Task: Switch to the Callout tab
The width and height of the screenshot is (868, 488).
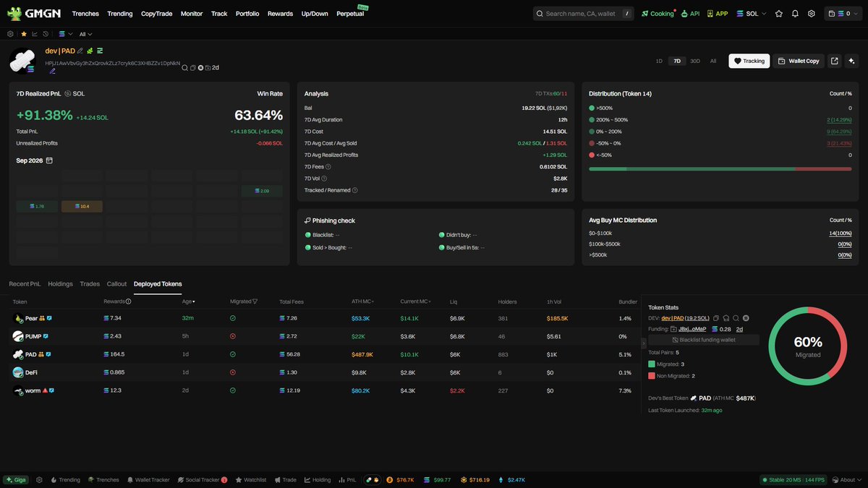Action: click(116, 284)
